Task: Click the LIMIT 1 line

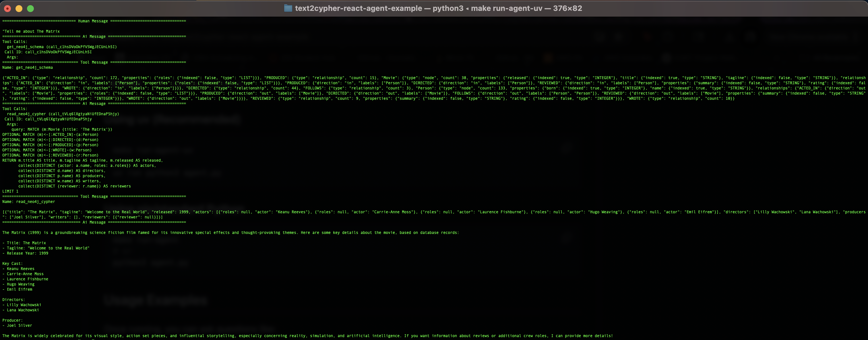Action: [10, 191]
